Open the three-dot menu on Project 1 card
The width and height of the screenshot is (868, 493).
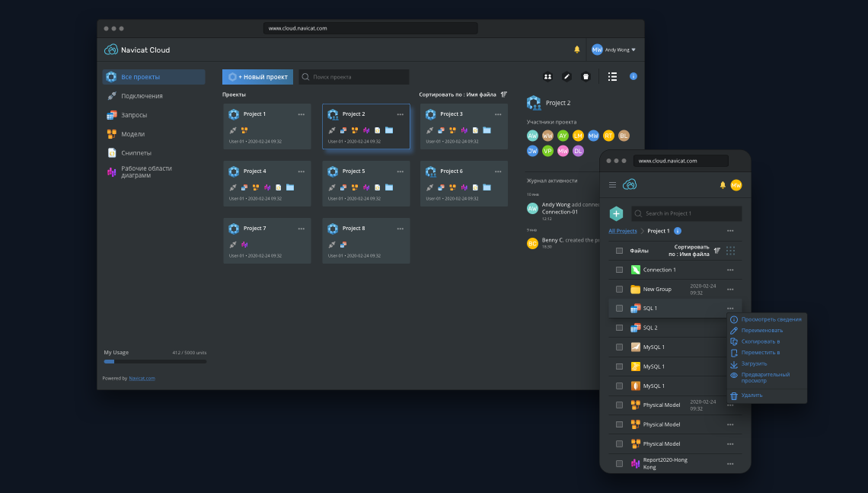pyautogui.click(x=302, y=114)
